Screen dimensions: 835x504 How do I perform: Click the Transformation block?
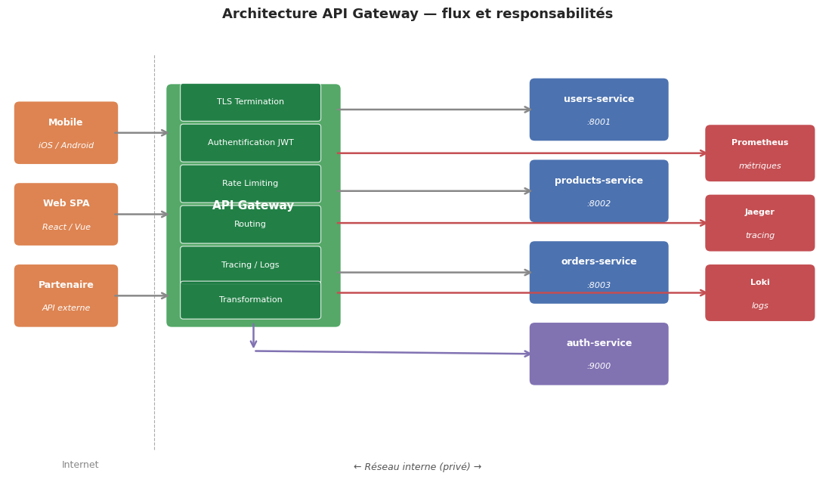click(250, 300)
